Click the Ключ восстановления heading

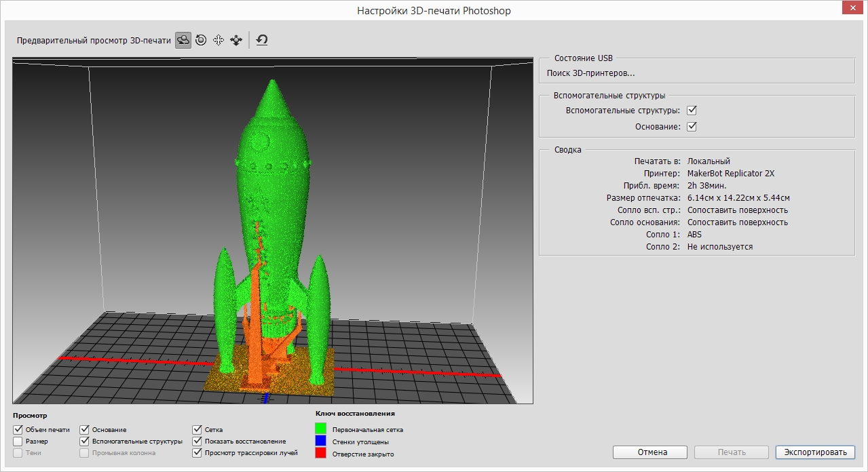[x=355, y=413]
